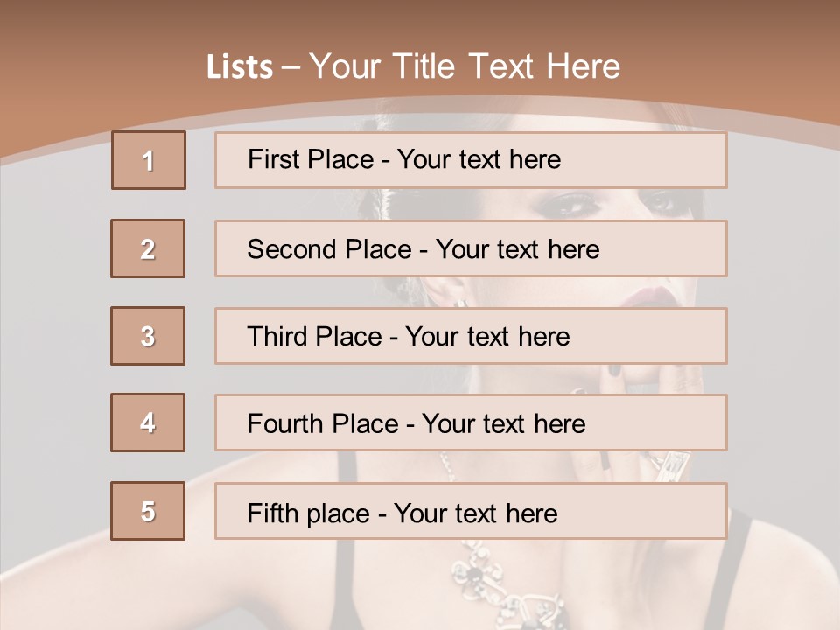Click the words Fifth place
This screenshot has height=630, width=840.
coord(309,514)
